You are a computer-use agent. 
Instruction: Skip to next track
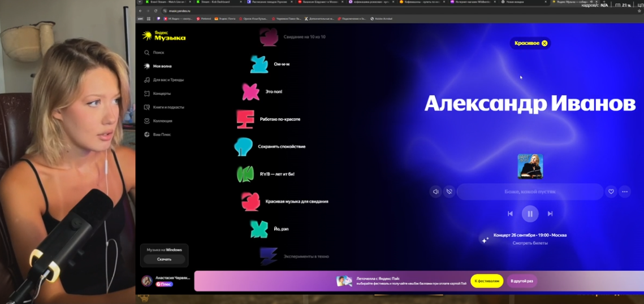tap(550, 214)
